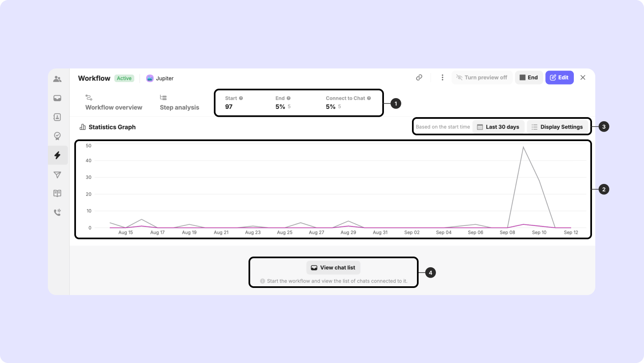Viewport: 644px width, 363px height.
Task: Open the phone call icon in the sidebar
Action: tap(57, 212)
